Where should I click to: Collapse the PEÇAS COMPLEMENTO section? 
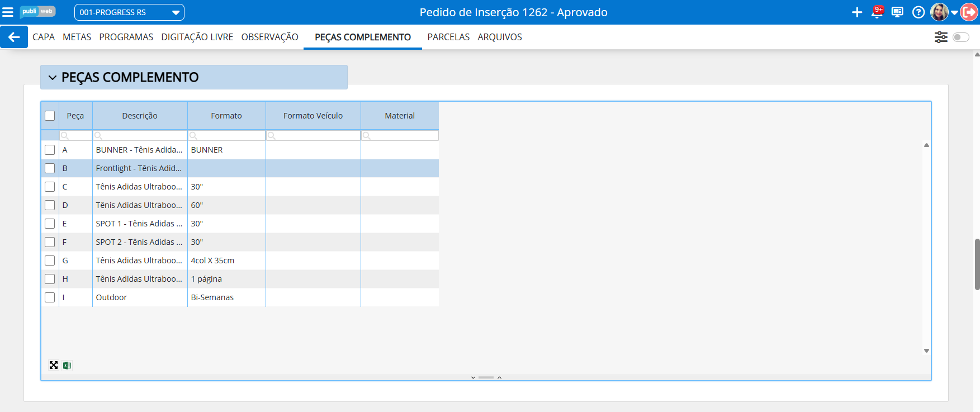[x=53, y=78]
